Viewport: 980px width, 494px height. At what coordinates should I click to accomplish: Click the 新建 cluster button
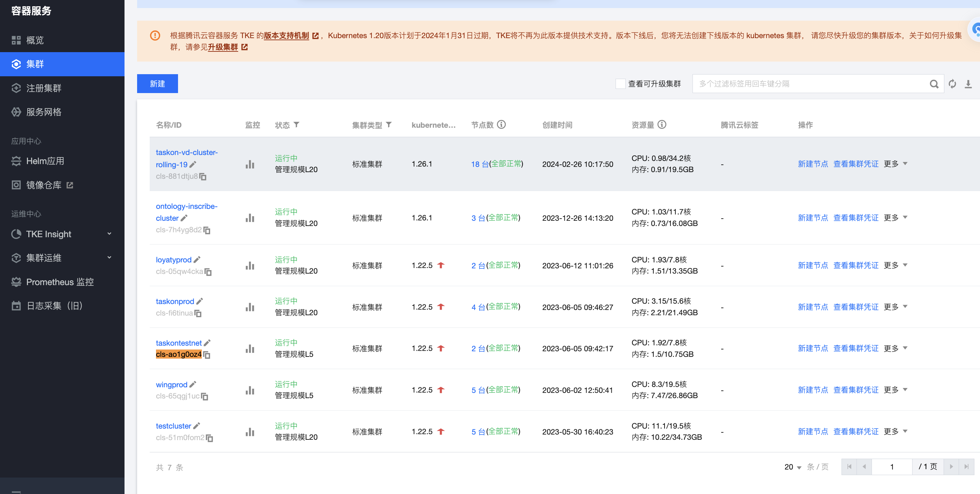[x=157, y=84]
